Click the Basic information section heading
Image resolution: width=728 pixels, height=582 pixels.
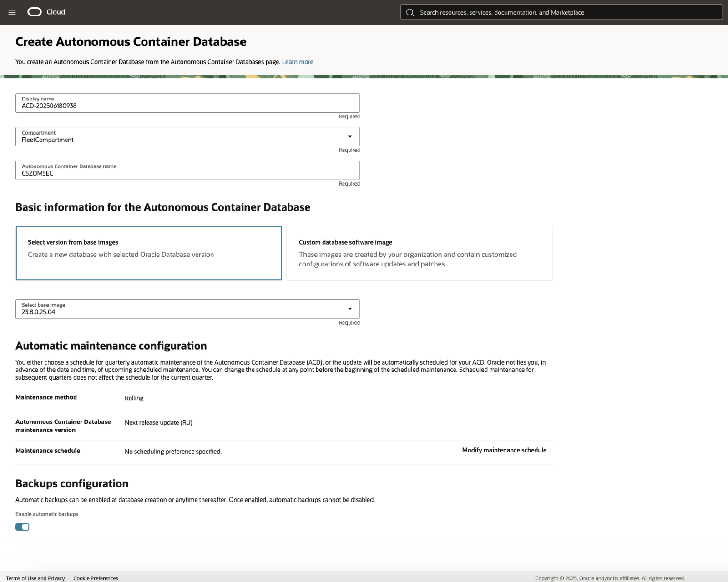[x=163, y=207]
